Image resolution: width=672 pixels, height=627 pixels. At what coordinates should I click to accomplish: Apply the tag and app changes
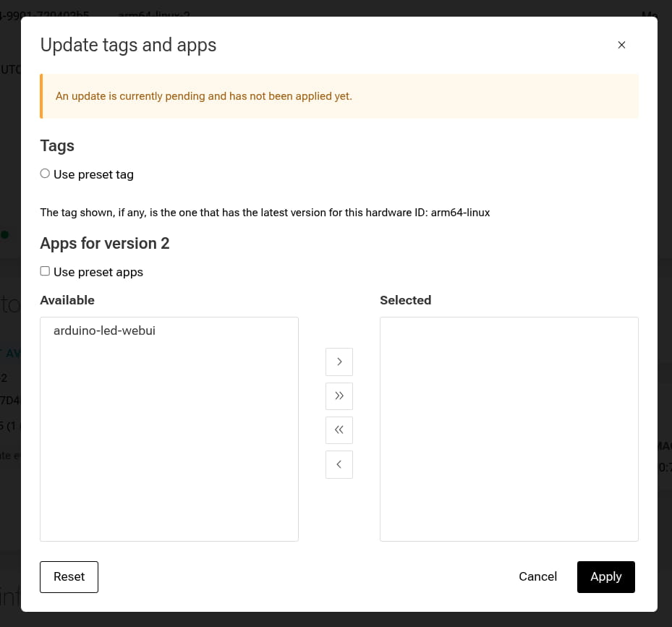(605, 576)
